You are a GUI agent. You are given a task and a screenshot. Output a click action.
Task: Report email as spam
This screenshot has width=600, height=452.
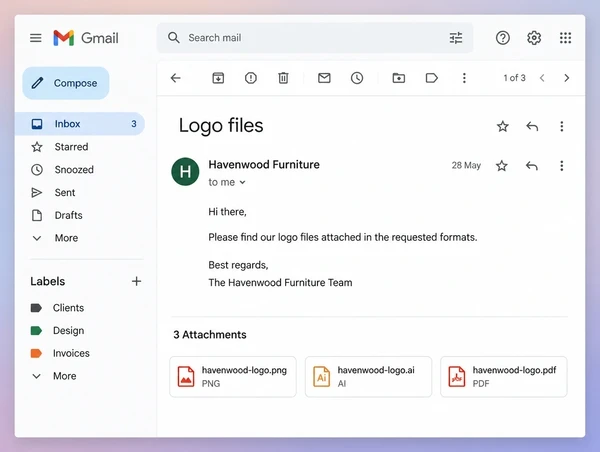(251, 78)
